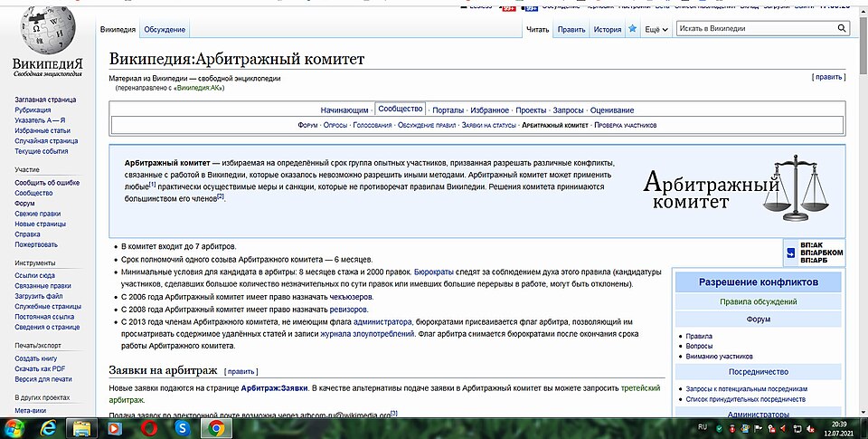Open the Проекты navigation link
Image resolution: width=868 pixels, height=439 pixels.
click(531, 110)
